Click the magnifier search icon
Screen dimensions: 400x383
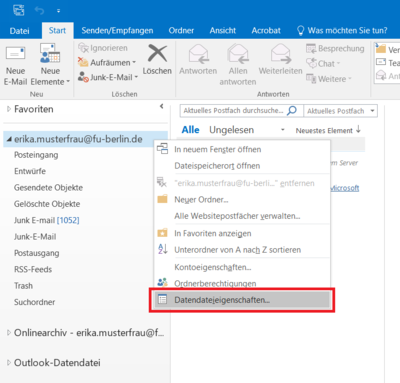click(x=292, y=110)
